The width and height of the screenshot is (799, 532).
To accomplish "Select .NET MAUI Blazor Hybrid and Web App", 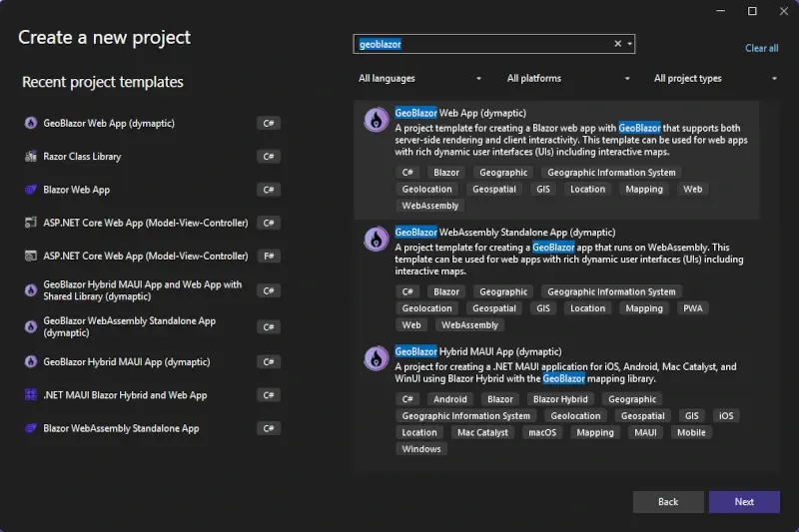I will [x=125, y=395].
